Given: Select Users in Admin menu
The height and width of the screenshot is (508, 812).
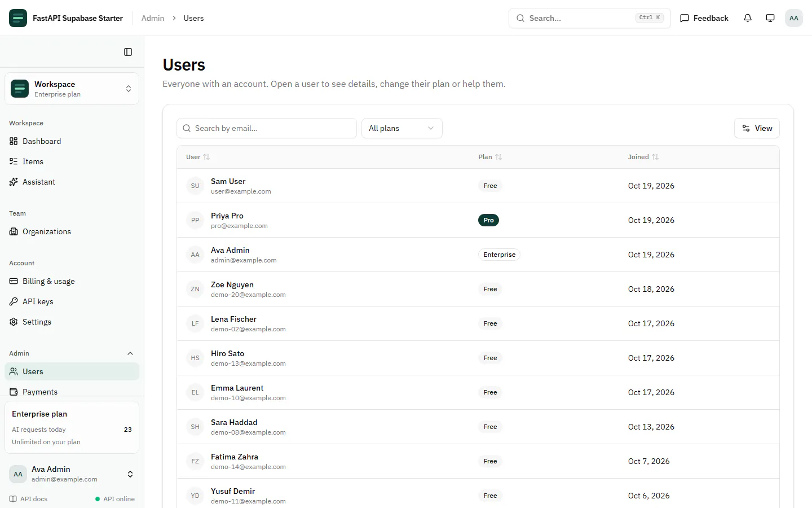Looking at the screenshot, I should (72, 371).
